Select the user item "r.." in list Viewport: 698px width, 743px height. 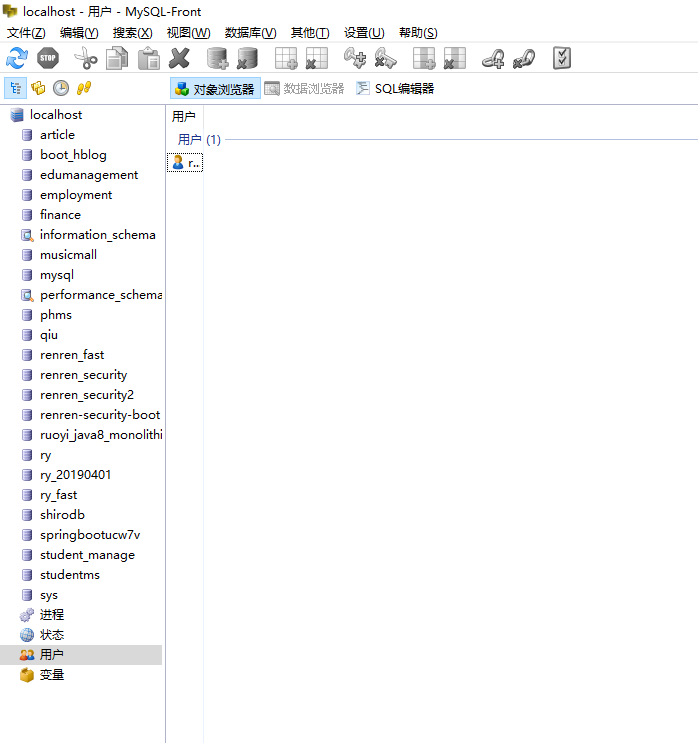point(185,163)
